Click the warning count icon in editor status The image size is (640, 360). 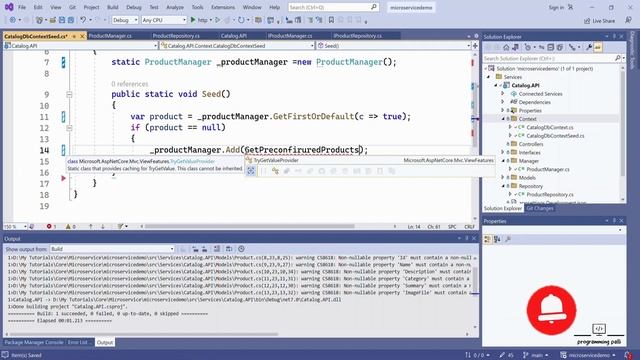click(x=69, y=227)
